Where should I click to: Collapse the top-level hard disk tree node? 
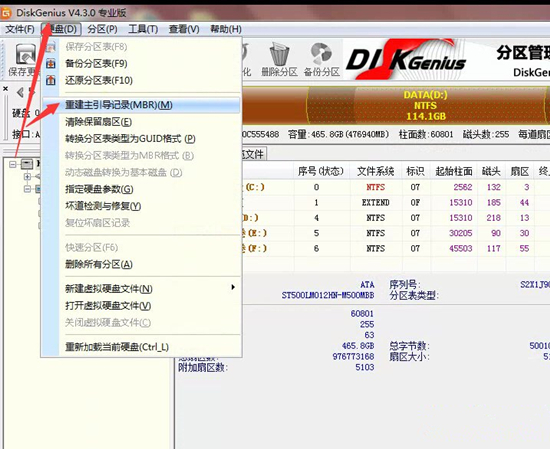pyautogui.click(x=13, y=164)
